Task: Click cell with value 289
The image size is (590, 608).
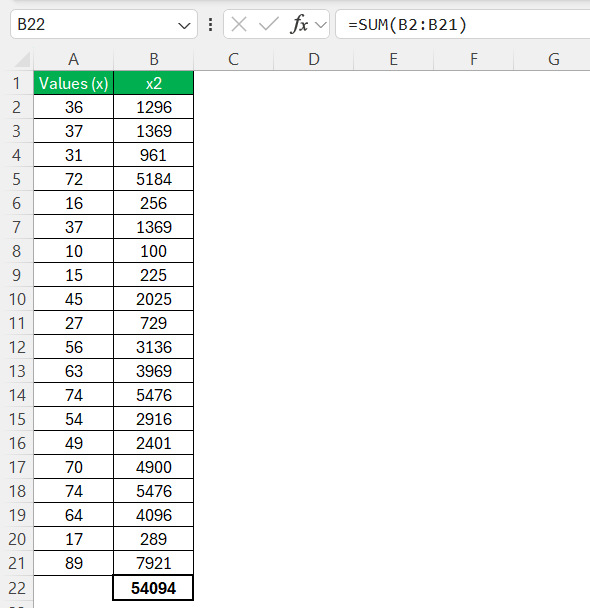Action: pyautogui.click(x=154, y=539)
